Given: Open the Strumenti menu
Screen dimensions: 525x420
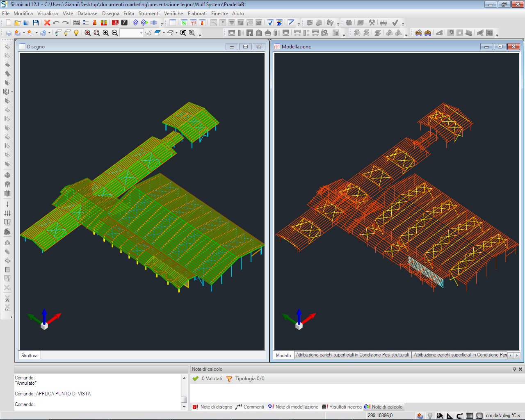Looking at the screenshot, I should (149, 14).
